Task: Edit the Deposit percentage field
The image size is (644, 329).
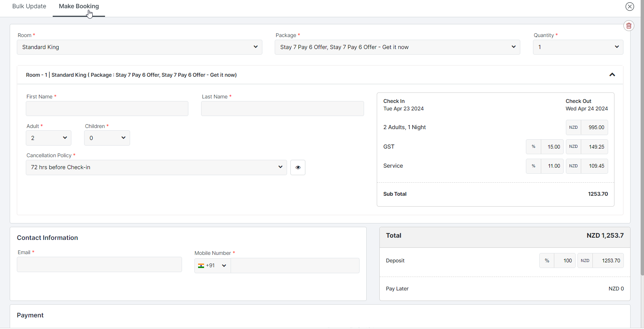Action: click(x=564, y=261)
